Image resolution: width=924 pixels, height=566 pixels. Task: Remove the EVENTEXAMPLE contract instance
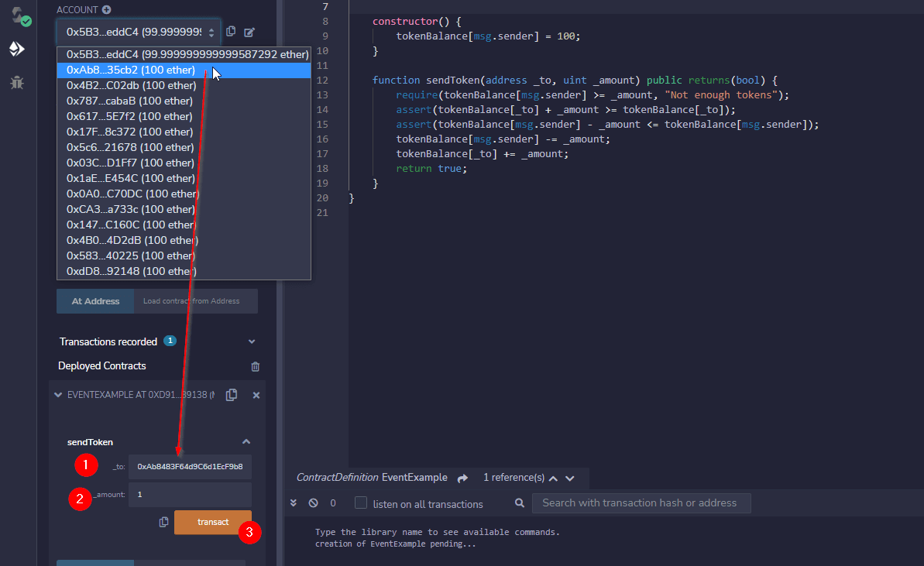click(x=256, y=395)
